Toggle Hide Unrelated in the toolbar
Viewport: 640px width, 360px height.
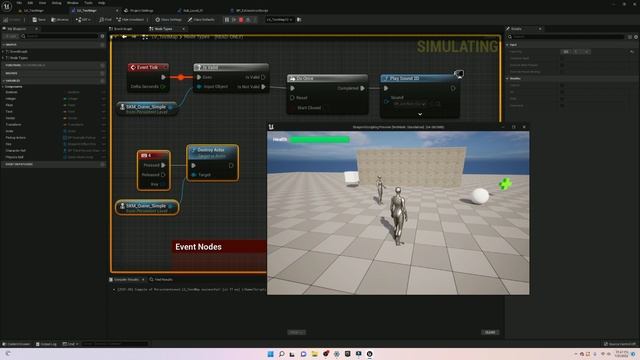point(131,20)
